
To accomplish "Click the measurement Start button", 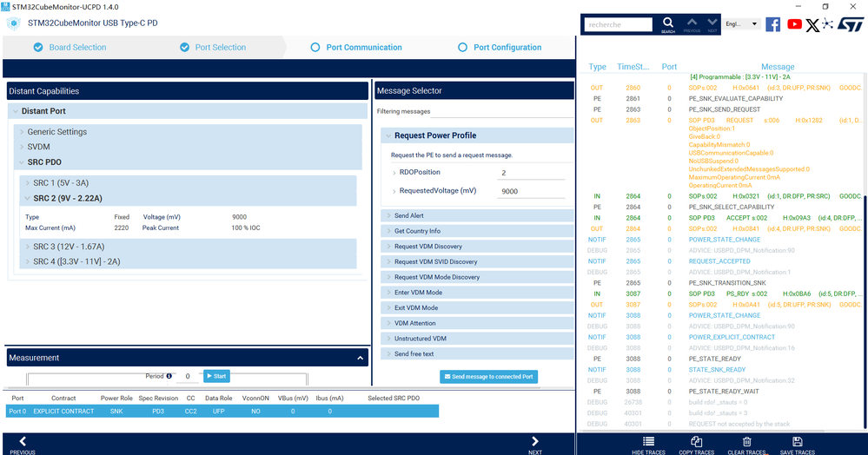I will [x=216, y=376].
